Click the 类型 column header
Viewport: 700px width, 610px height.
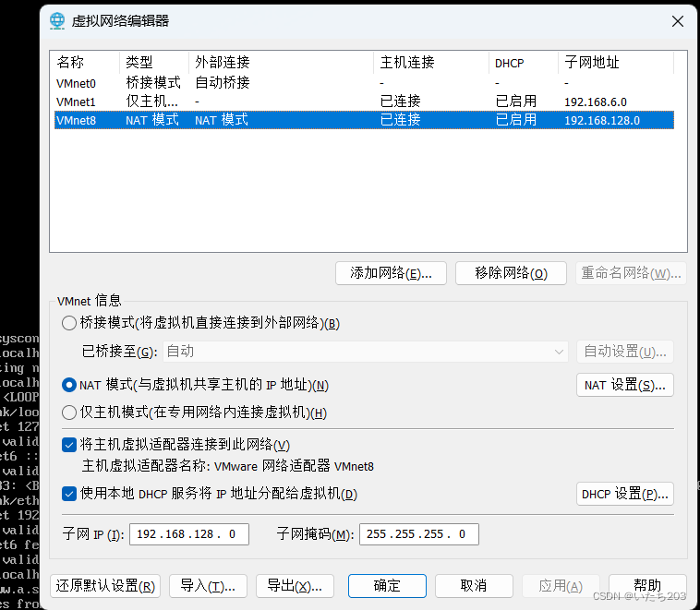coord(154,63)
